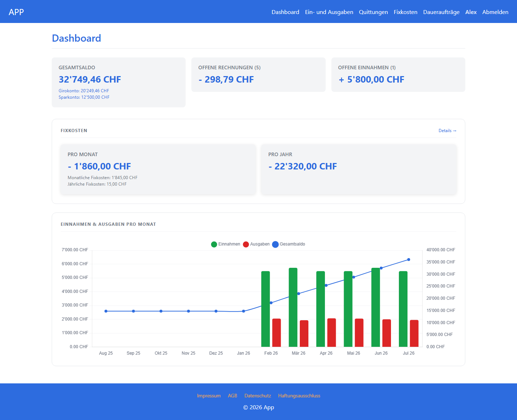
Task: Click the Gesamtsaldo card amount 32'749,46 CHF
Action: (x=90, y=79)
